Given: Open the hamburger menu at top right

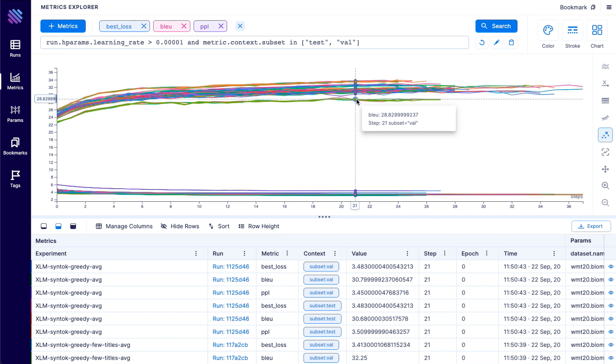Looking at the screenshot, I should [x=609, y=7].
